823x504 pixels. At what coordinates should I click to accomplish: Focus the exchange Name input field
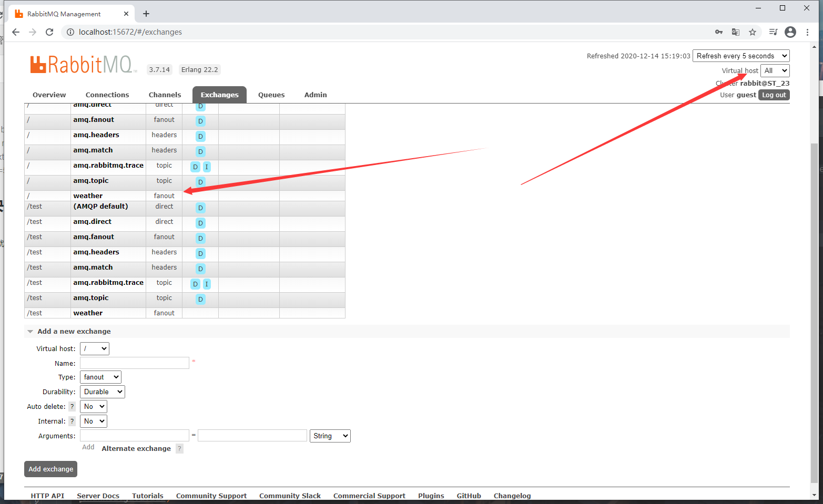(x=135, y=363)
